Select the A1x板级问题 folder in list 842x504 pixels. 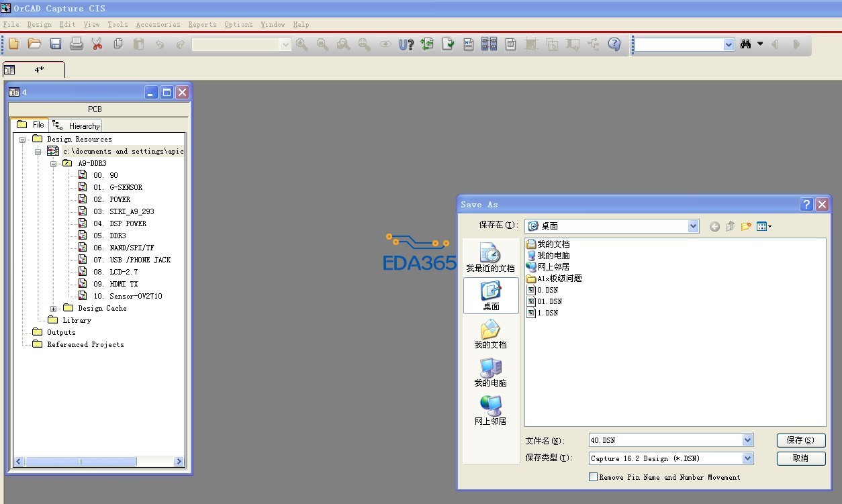pyautogui.click(x=555, y=279)
